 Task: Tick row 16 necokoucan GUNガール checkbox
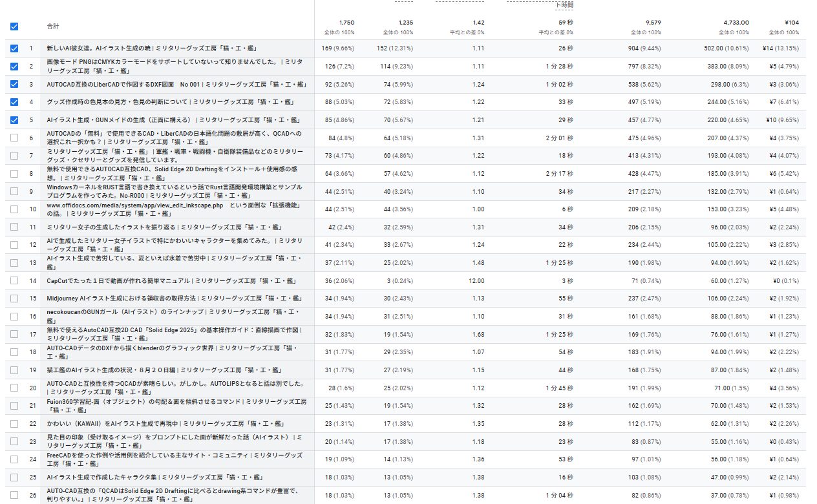[x=14, y=317]
